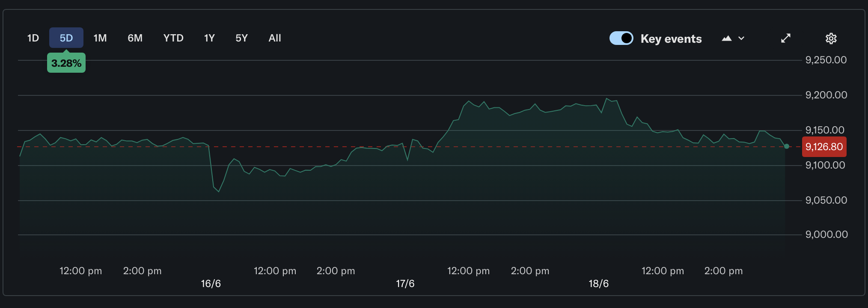This screenshot has height=308, width=868.
Task: Switch to the 6M range
Action: click(x=135, y=38)
